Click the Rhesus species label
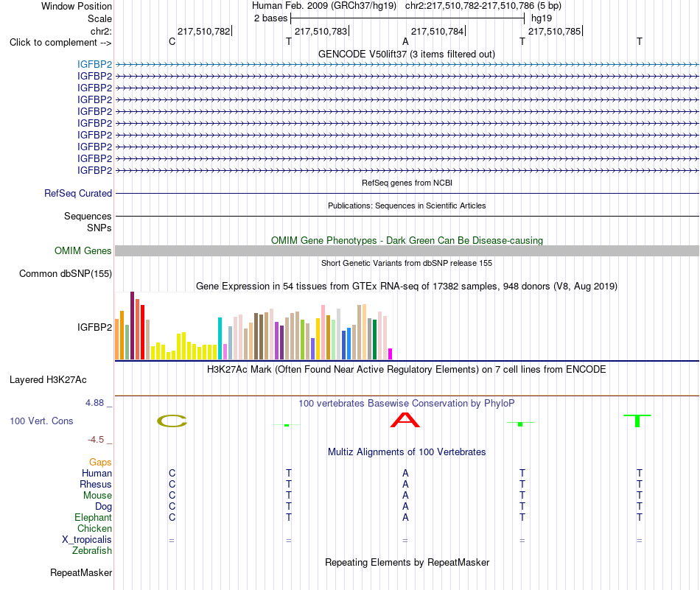 96,484
